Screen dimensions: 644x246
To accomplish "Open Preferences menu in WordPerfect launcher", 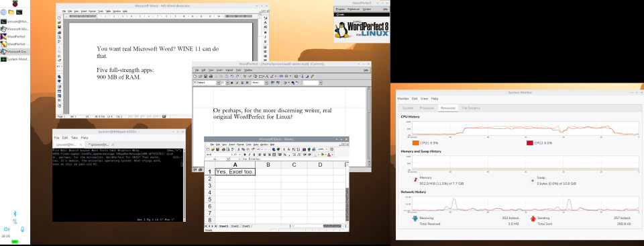I will coord(354,9).
